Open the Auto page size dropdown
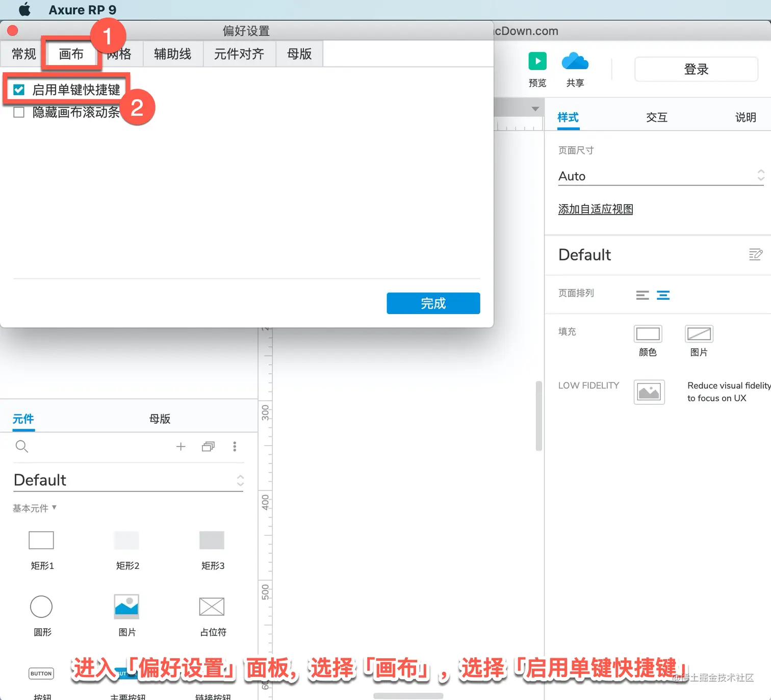 (x=661, y=176)
